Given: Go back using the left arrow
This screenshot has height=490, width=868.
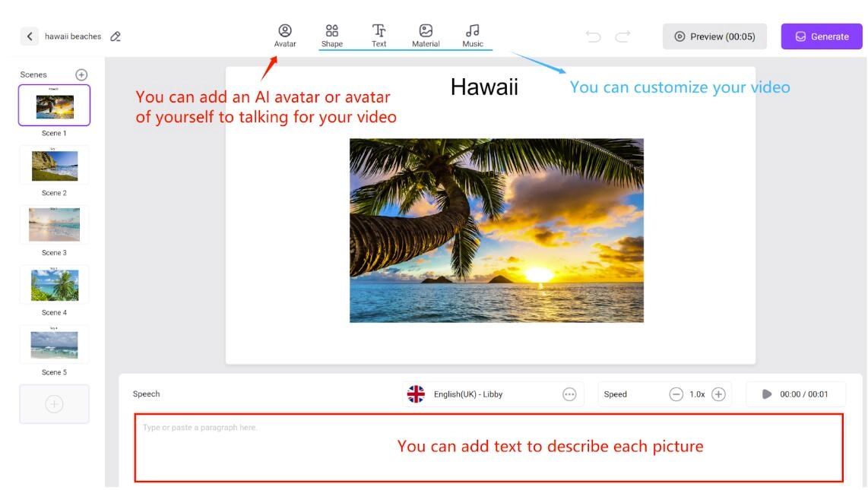Looking at the screenshot, I should click(x=28, y=35).
